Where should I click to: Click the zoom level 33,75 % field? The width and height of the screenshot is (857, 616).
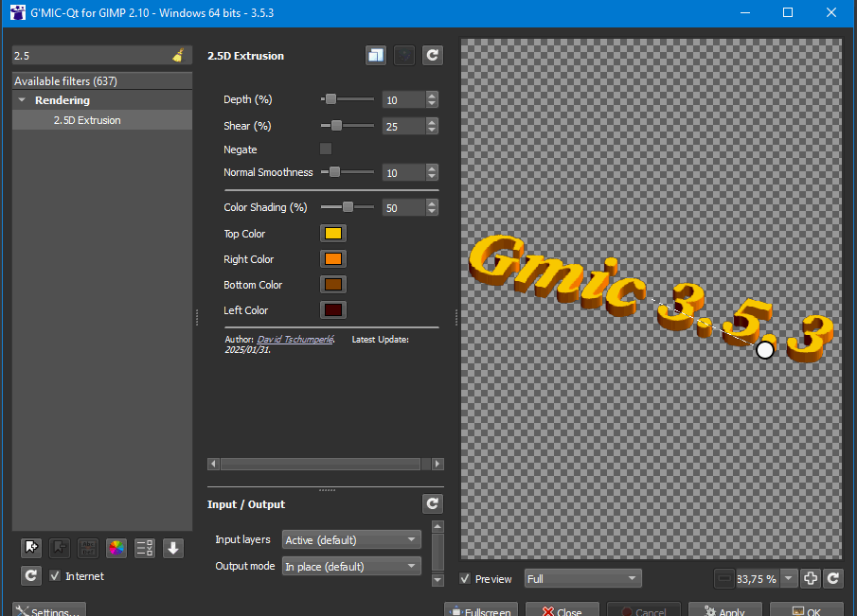758,578
